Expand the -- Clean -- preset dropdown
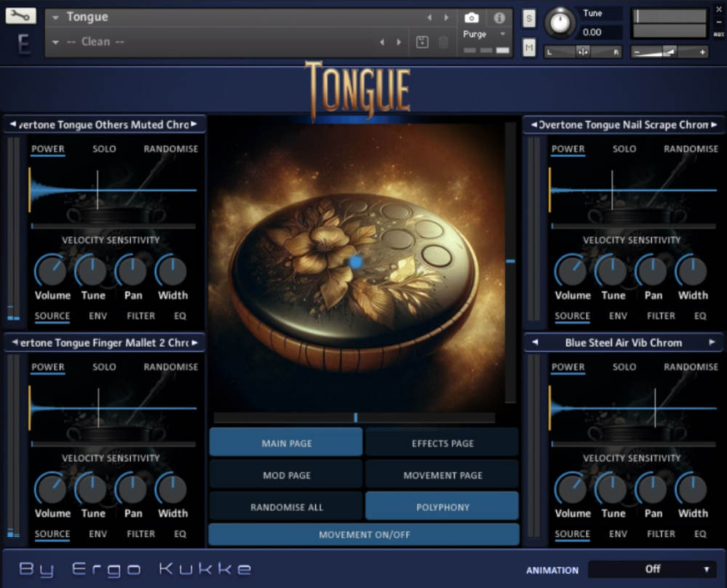The width and height of the screenshot is (727, 588). (x=57, y=42)
